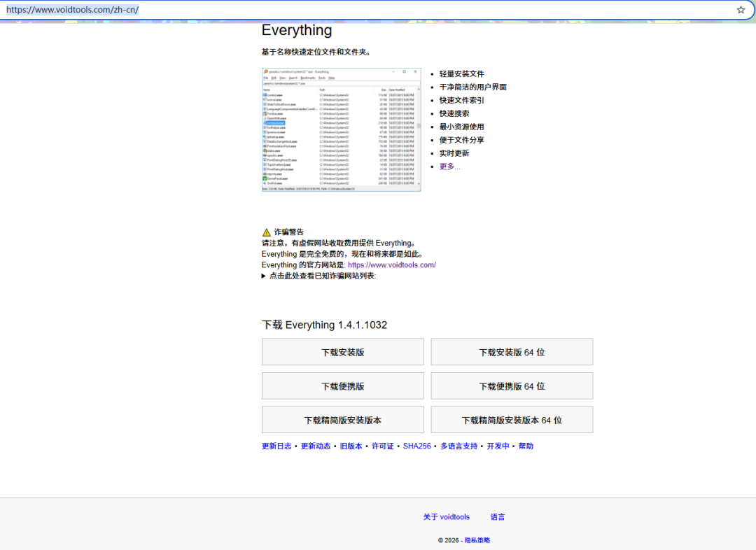Click the Everything page heading
The image size is (756, 550).
tap(297, 30)
